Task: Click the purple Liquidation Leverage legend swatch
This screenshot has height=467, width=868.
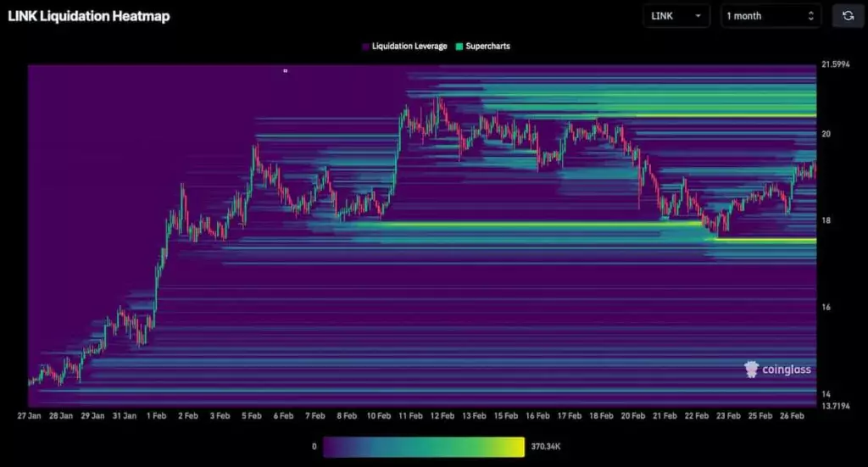Action: tap(365, 47)
